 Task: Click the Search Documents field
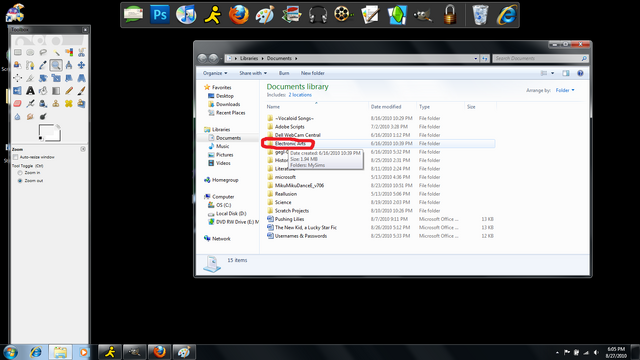pyautogui.click(x=540, y=58)
